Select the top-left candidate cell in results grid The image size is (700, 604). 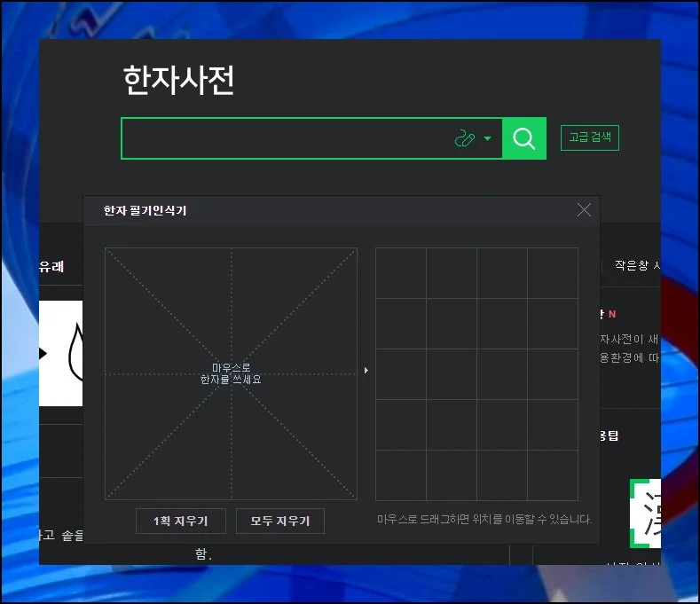click(400, 273)
